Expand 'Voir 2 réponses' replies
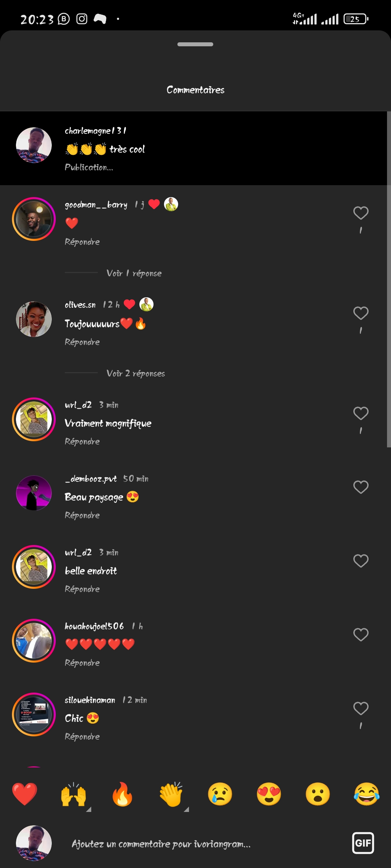 pos(135,373)
